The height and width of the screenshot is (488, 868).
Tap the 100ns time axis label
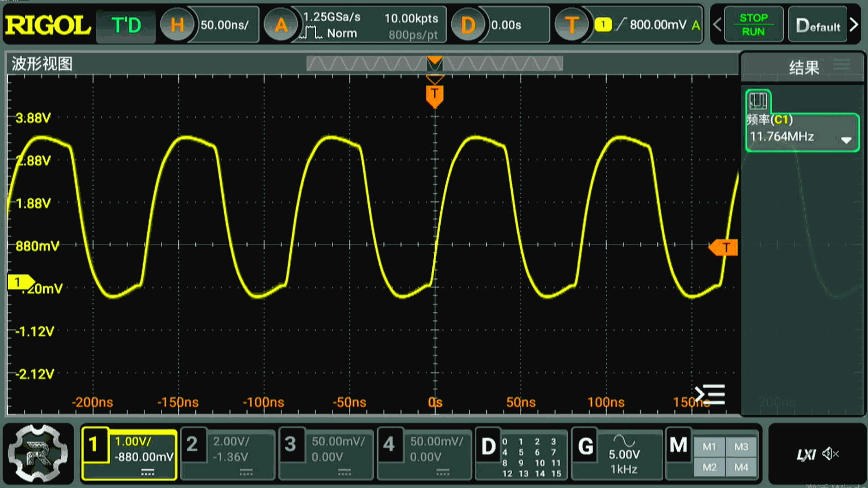point(606,402)
